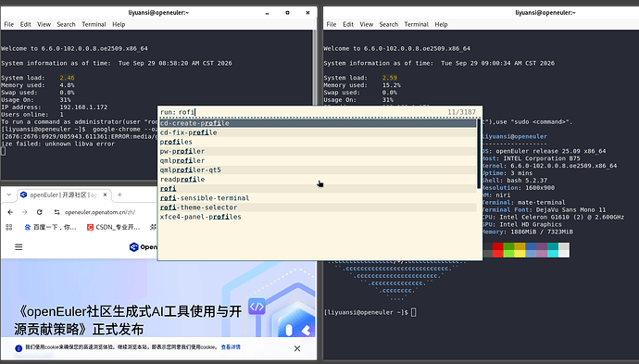The image size is (639, 364).
Task: Click the bright cyan neofetch color block
Action: coord(553,254)
